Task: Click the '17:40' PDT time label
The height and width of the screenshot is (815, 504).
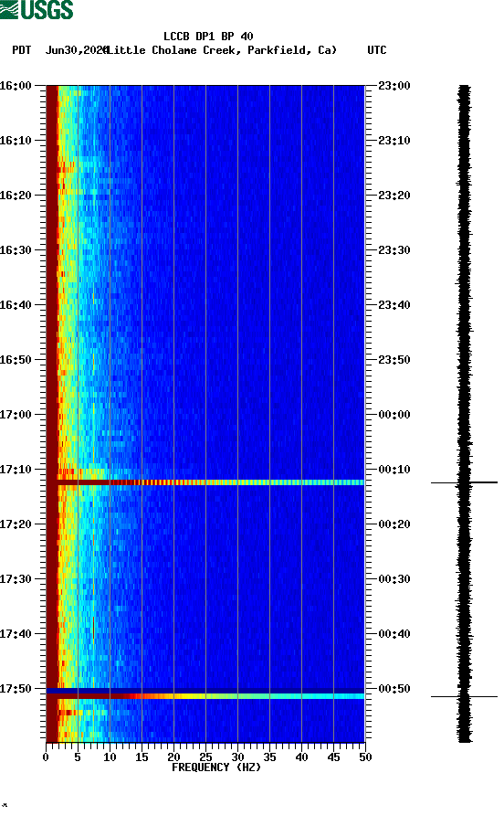Action: (x=16, y=633)
